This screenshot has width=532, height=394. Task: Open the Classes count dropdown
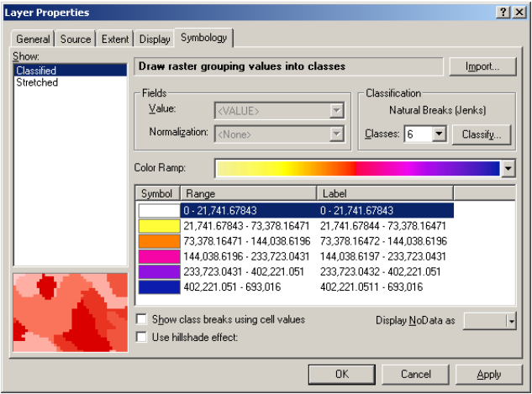(x=438, y=134)
